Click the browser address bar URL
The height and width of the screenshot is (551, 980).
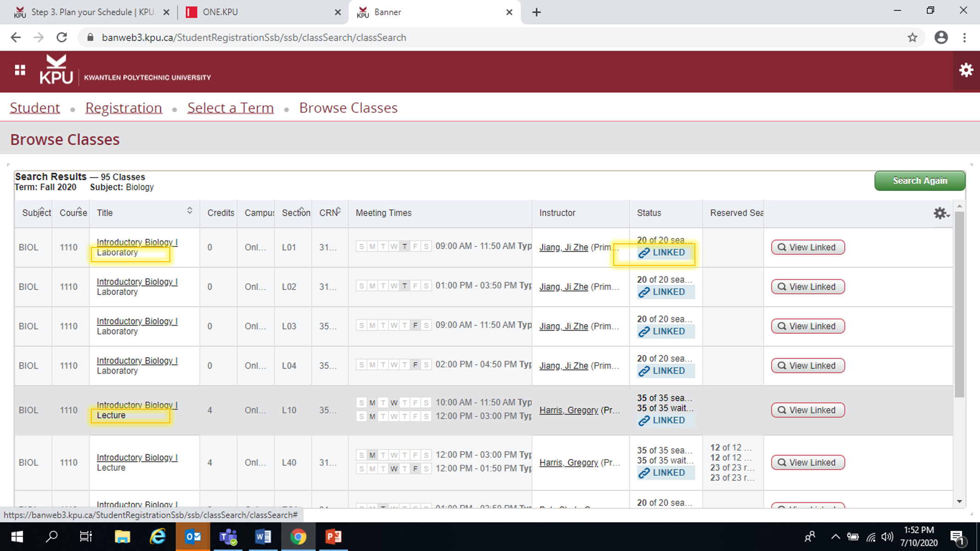tap(253, 38)
